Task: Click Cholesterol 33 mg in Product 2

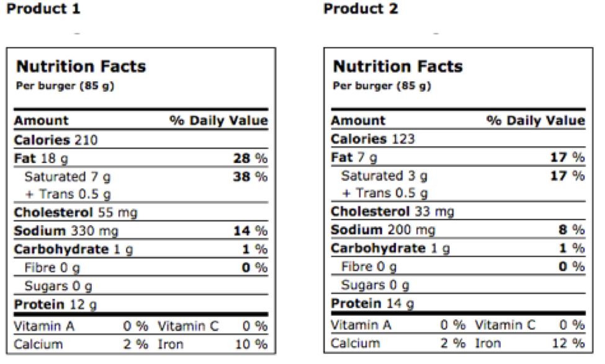Action: (x=392, y=211)
